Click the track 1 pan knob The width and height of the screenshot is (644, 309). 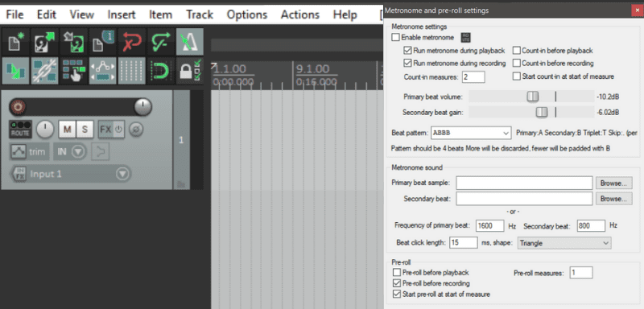[x=45, y=130]
